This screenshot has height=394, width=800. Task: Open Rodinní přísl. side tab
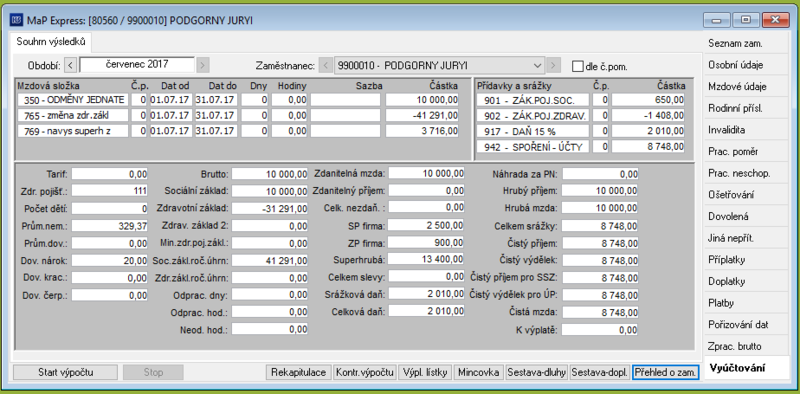746,109
